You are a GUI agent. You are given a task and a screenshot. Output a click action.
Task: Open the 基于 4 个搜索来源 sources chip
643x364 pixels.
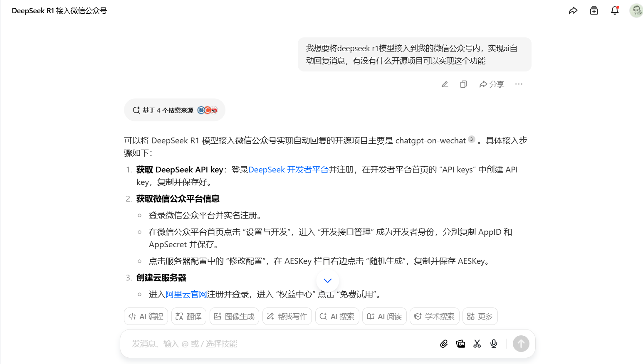pos(175,110)
